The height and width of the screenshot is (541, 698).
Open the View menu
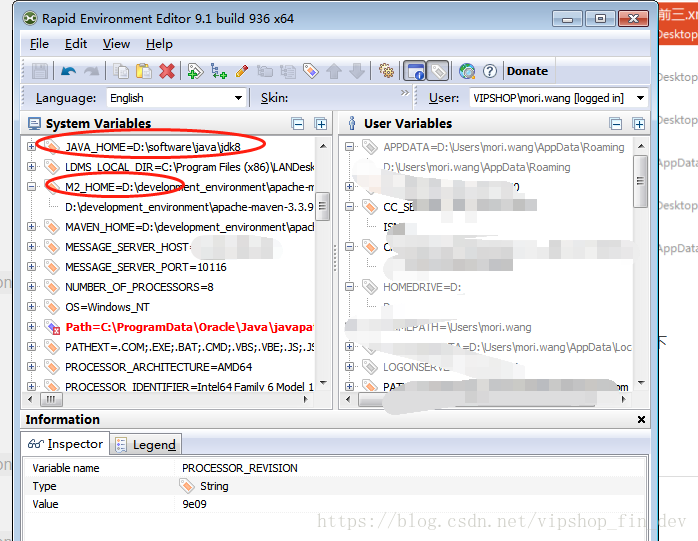pos(116,44)
